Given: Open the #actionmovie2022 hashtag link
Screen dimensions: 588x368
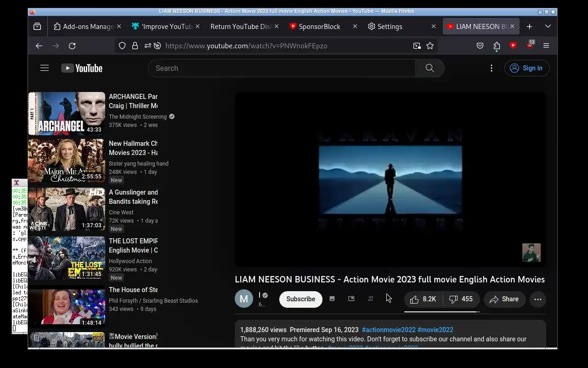Looking at the screenshot, I should (389, 330).
